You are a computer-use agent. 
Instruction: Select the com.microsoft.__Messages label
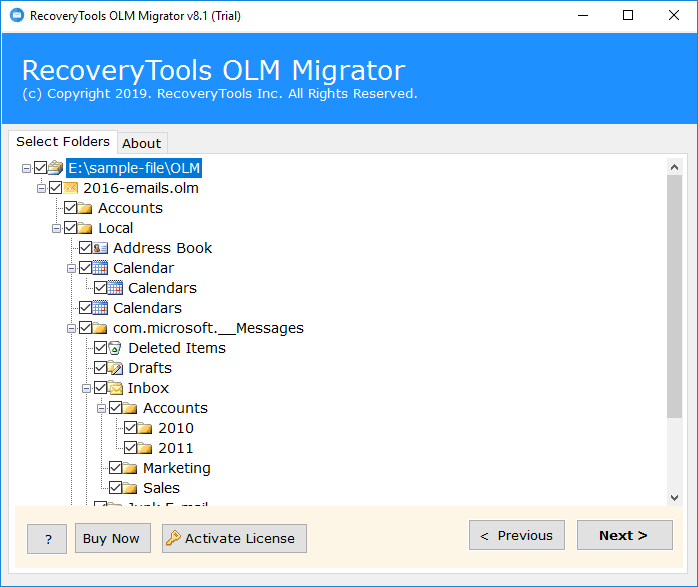[x=208, y=328]
